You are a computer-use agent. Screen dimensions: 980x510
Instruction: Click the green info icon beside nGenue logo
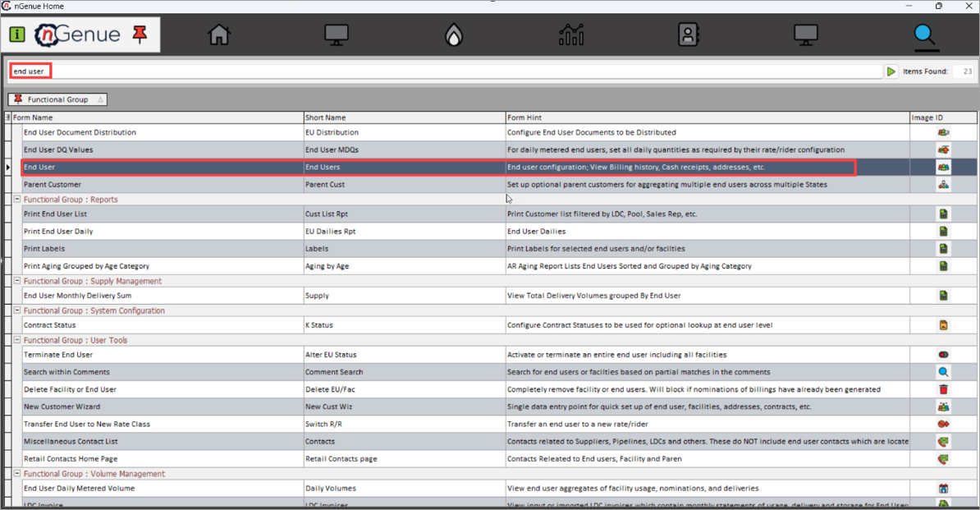(17, 34)
